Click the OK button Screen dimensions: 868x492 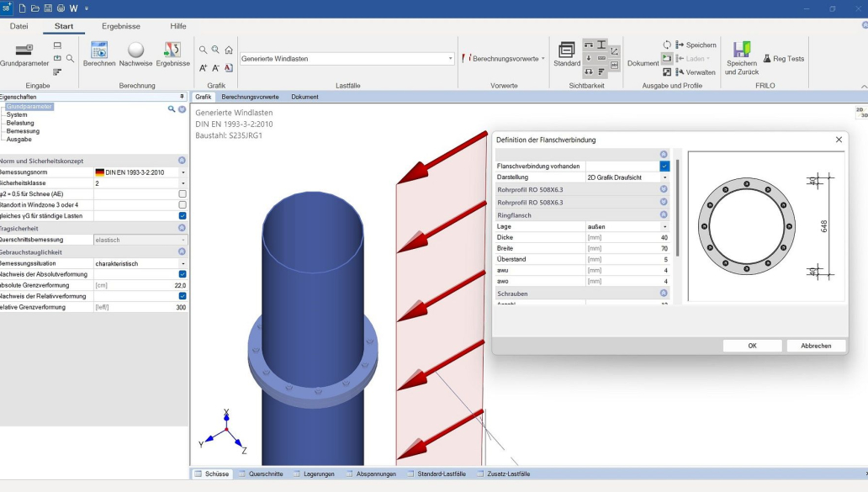point(752,346)
